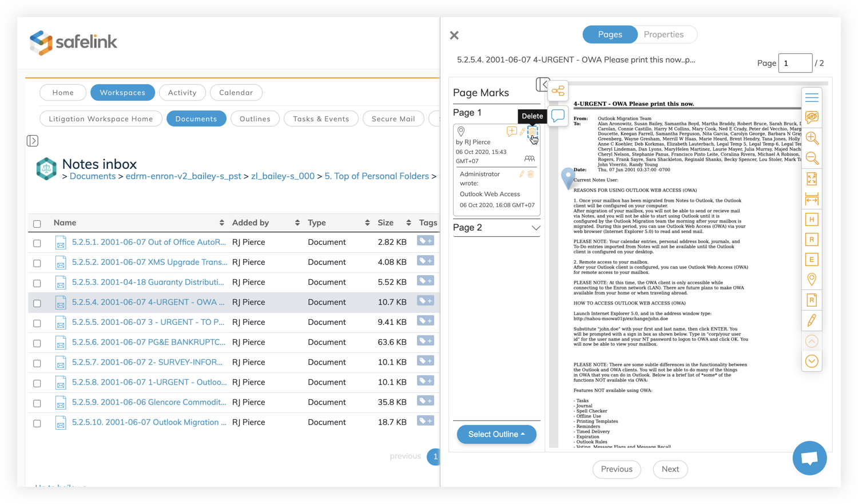Check the 5.2.5.7 2-SURVEY row
Image resolution: width=858 pixels, height=504 pixels.
point(37,363)
